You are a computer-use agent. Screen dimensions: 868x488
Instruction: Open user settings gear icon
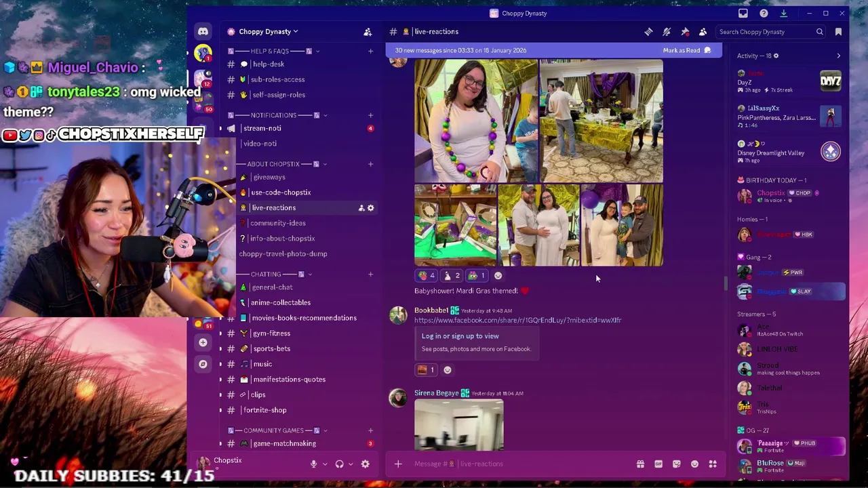pyautogui.click(x=365, y=464)
